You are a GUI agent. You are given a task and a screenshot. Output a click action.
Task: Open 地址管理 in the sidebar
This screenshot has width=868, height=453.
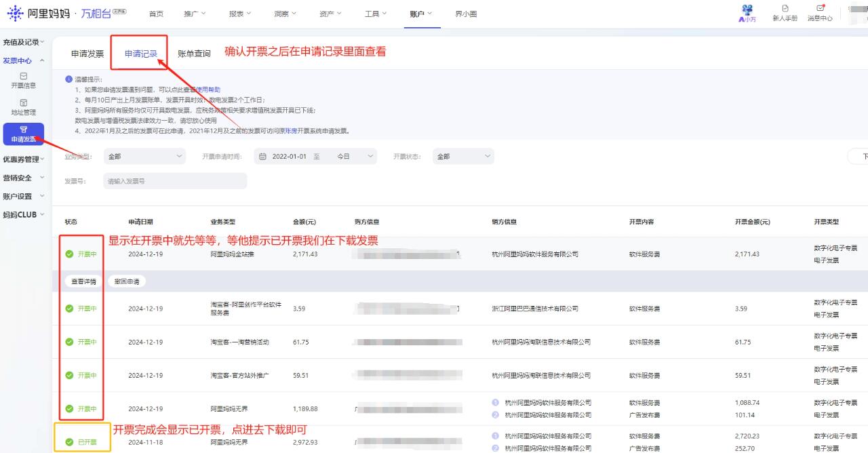tap(24, 107)
